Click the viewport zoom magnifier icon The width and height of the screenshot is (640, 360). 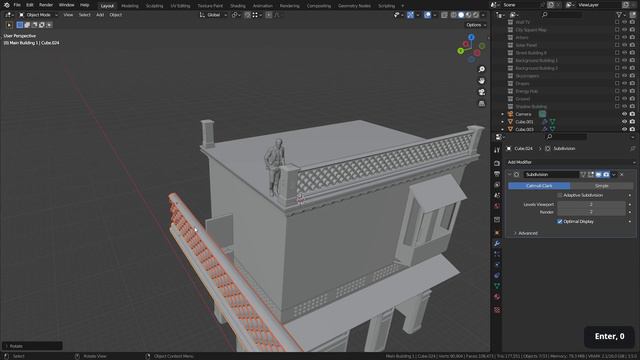(482, 69)
